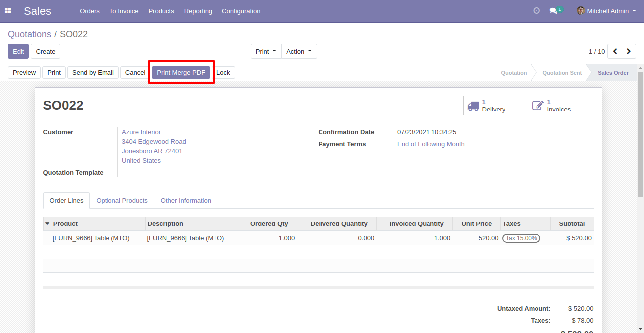Open the Orders menu
The width and height of the screenshot is (644, 333).
point(90,11)
